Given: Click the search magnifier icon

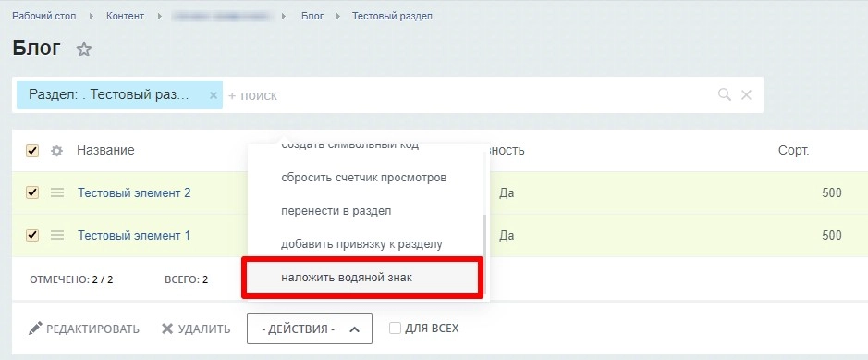Looking at the screenshot, I should tap(724, 94).
